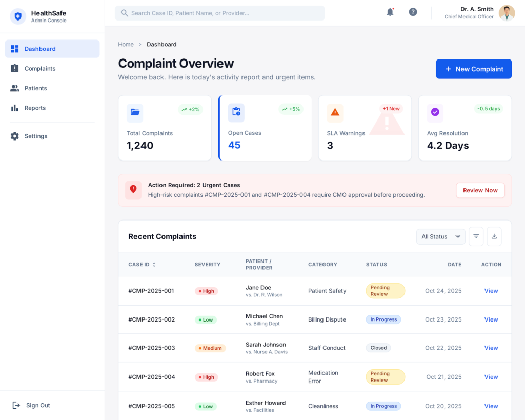Screen dimensions: 525x420
Task: Open Dr. A. Smith profile avatar
Action: click(x=507, y=13)
